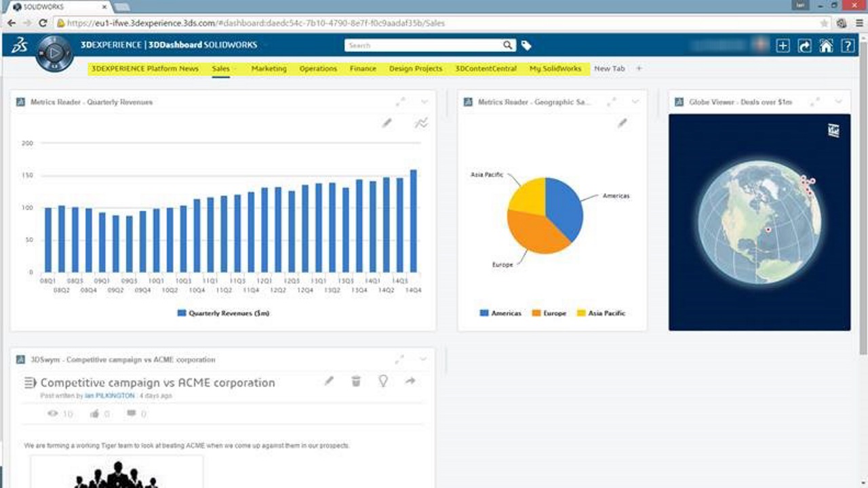
Task: Click the tag icon beside search
Action: 526,45
